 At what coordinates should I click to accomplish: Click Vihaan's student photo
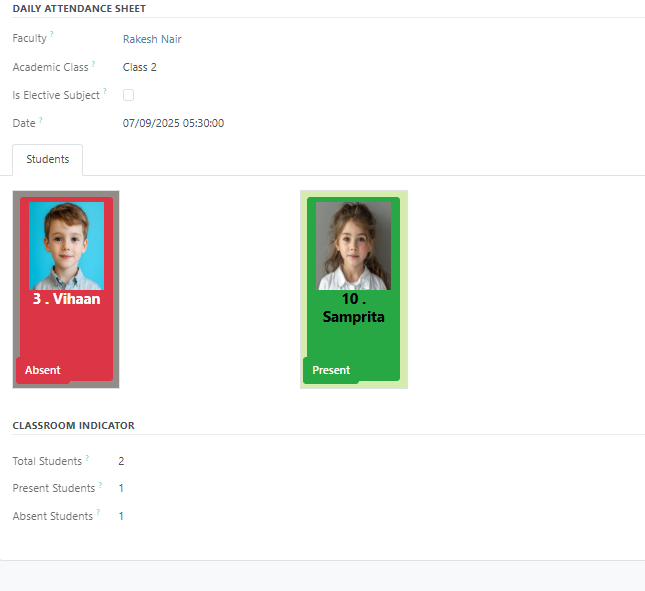66,246
